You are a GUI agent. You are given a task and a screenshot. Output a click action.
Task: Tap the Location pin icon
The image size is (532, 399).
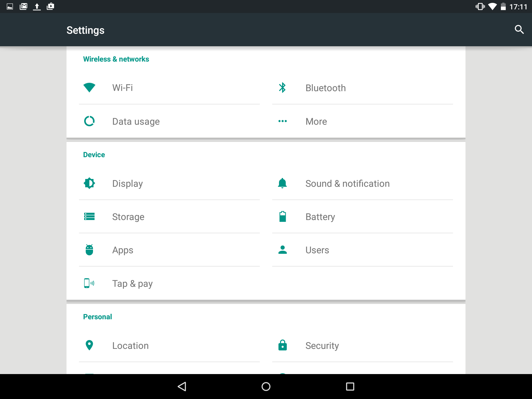tap(89, 345)
